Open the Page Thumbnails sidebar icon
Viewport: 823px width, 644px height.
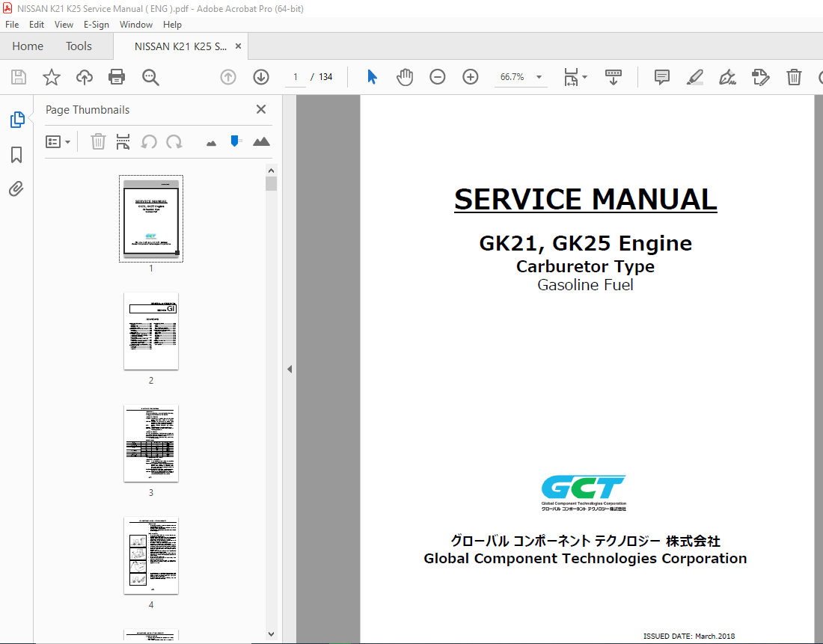tap(16, 120)
